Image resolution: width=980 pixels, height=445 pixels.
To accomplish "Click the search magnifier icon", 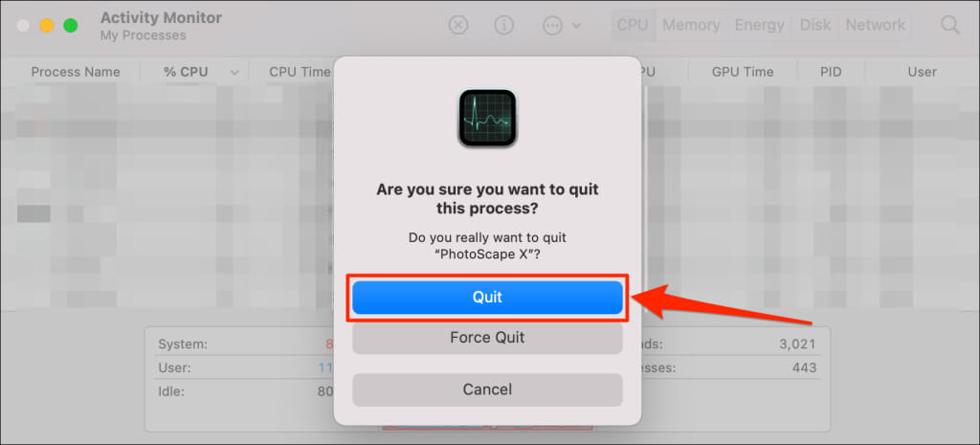I will pos(950,25).
